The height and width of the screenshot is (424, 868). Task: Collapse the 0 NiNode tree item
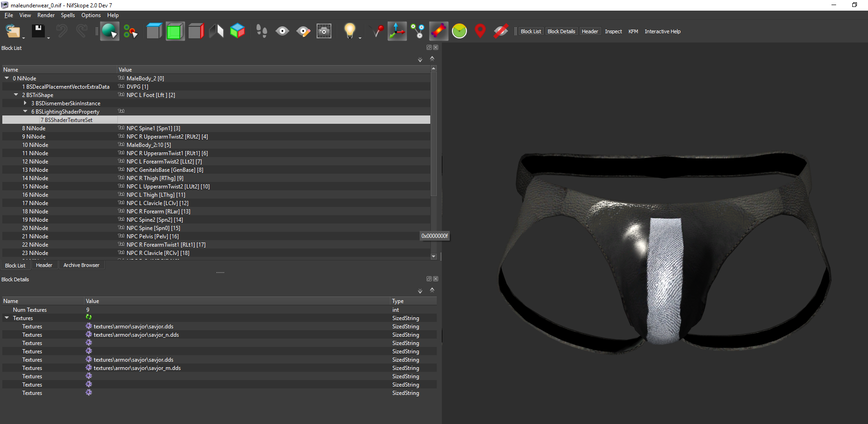[7, 78]
